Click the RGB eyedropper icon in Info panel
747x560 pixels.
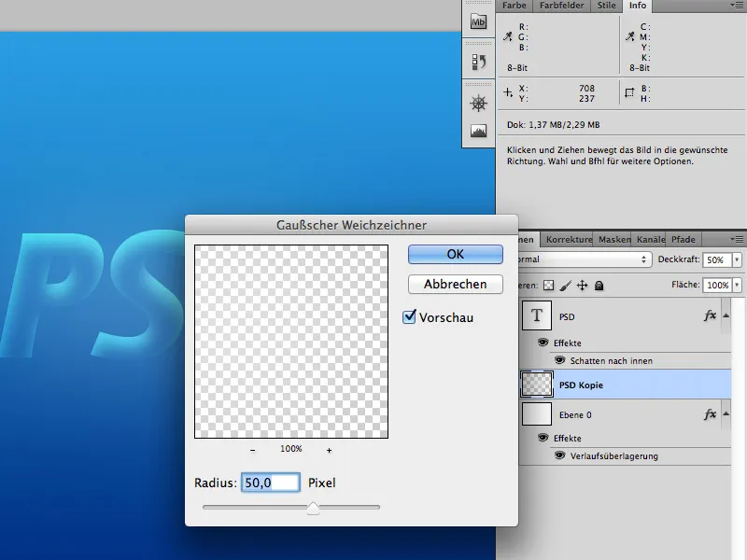tap(508, 36)
